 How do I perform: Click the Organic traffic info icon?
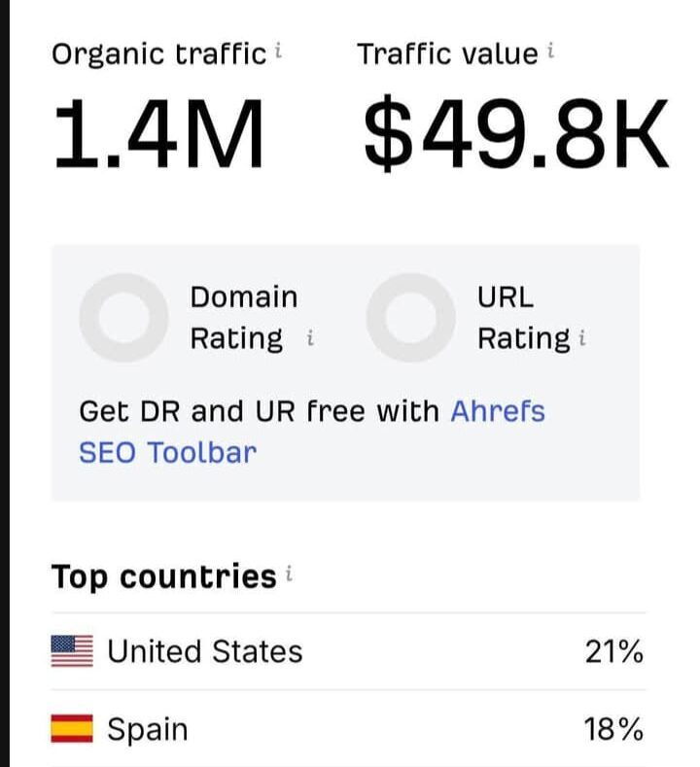pos(278,52)
